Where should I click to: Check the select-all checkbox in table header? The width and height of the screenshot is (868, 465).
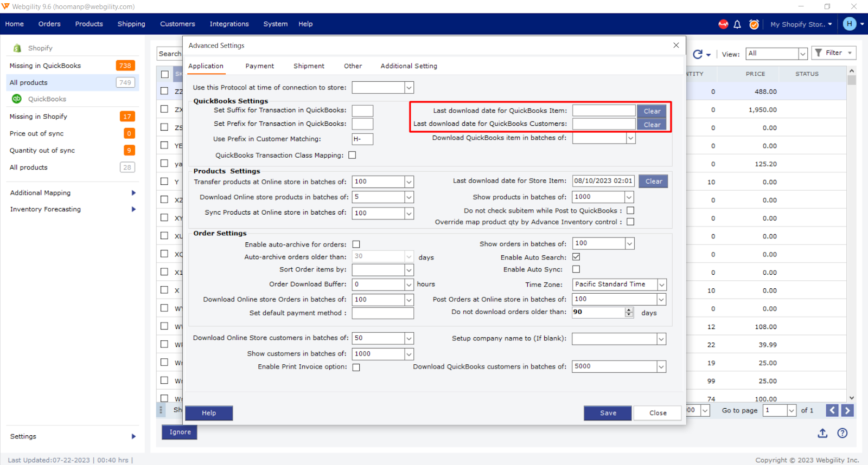pyautogui.click(x=165, y=74)
